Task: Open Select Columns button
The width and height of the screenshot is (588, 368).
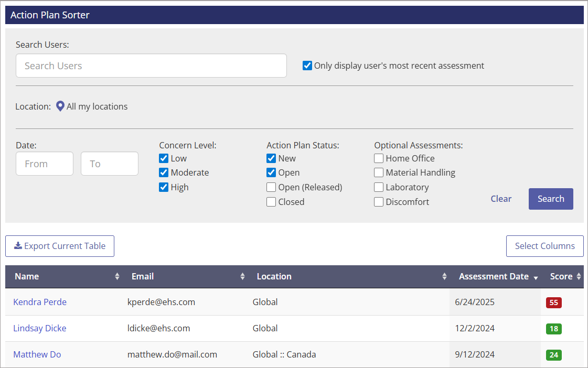Action: [544, 246]
